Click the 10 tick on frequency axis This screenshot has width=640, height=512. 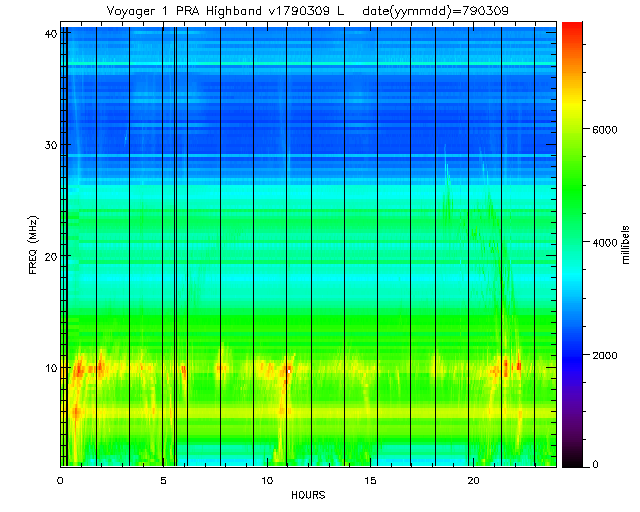tap(49, 367)
